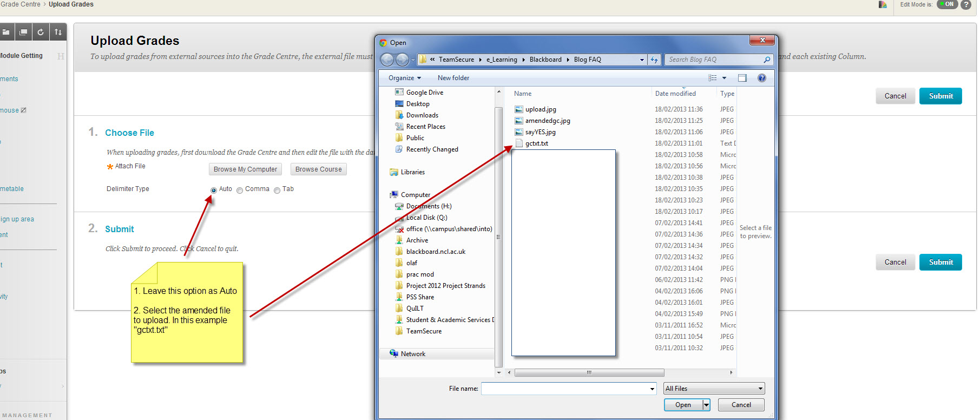Image resolution: width=980 pixels, height=420 pixels.
Task: Open the course theme color palette icon
Action: click(883, 4)
